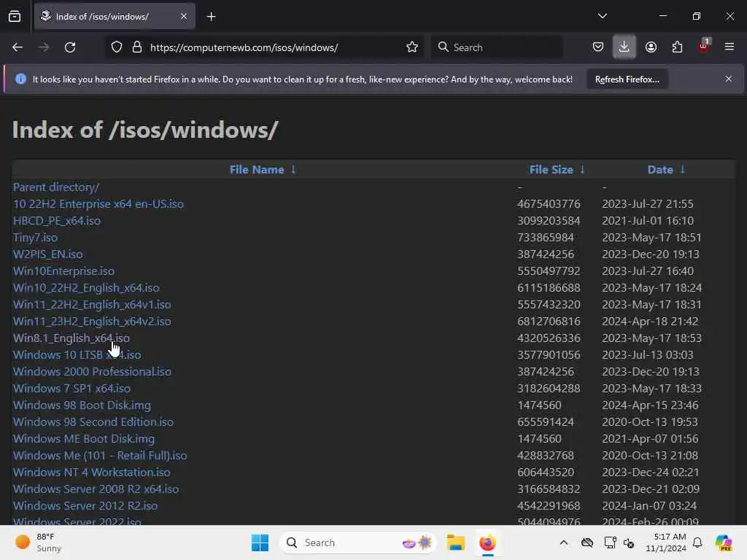Reload the current page
This screenshot has width=747, height=560.
pyautogui.click(x=70, y=47)
